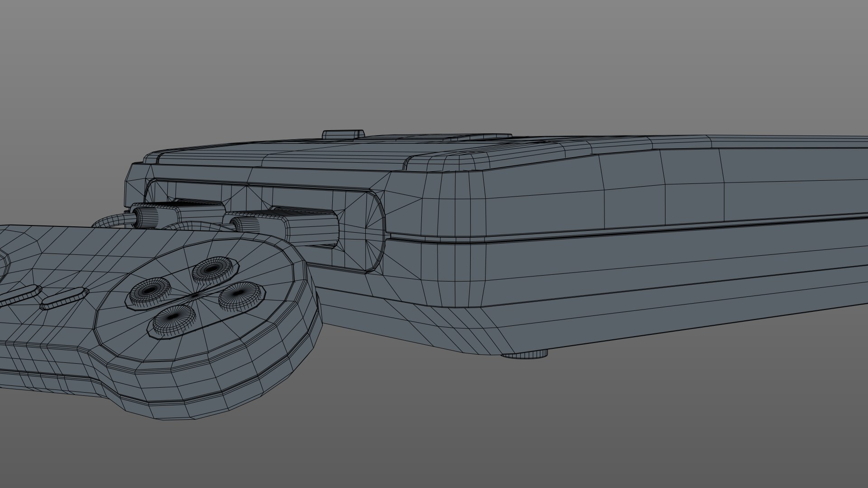Viewport: 868px width, 488px height.
Task: Click the left face button on controller
Action: [149, 291]
